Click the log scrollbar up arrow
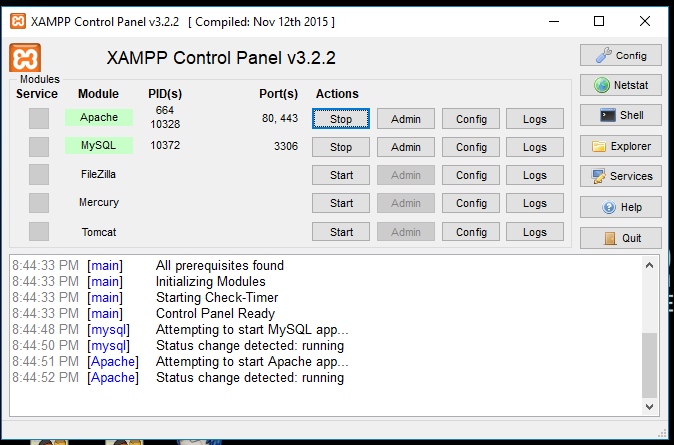This screenshot has height=445, width=674. (649, 265)
